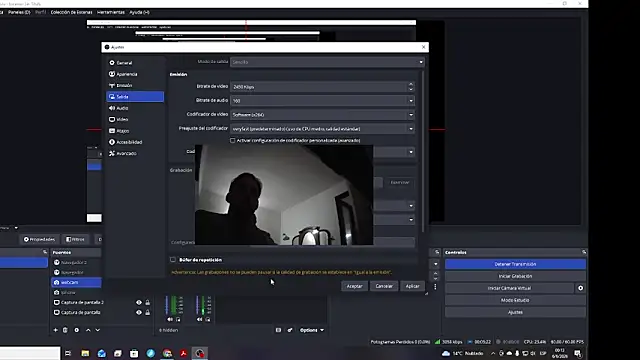Open the Audio settings section

[135, 108]
